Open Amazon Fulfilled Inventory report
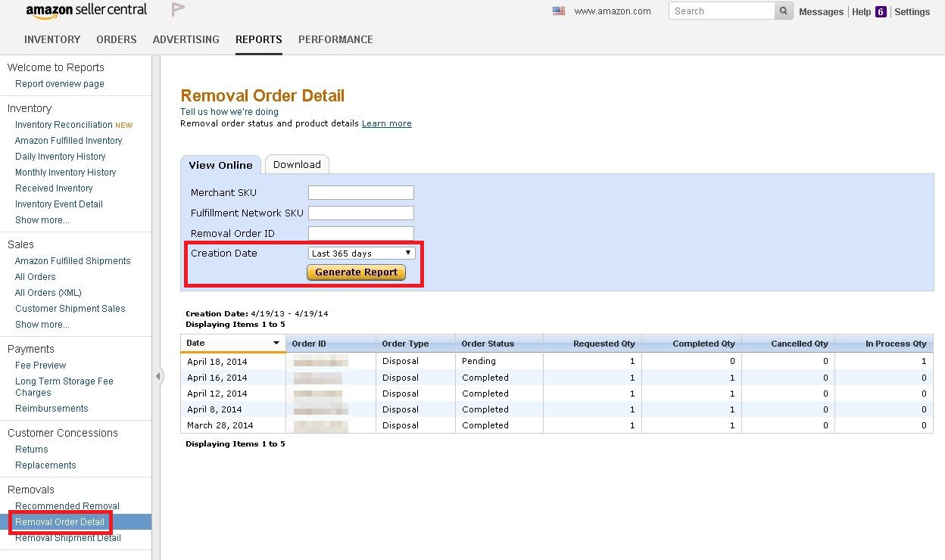This screenshot has height=560, width=945. [x=68, y=141]
